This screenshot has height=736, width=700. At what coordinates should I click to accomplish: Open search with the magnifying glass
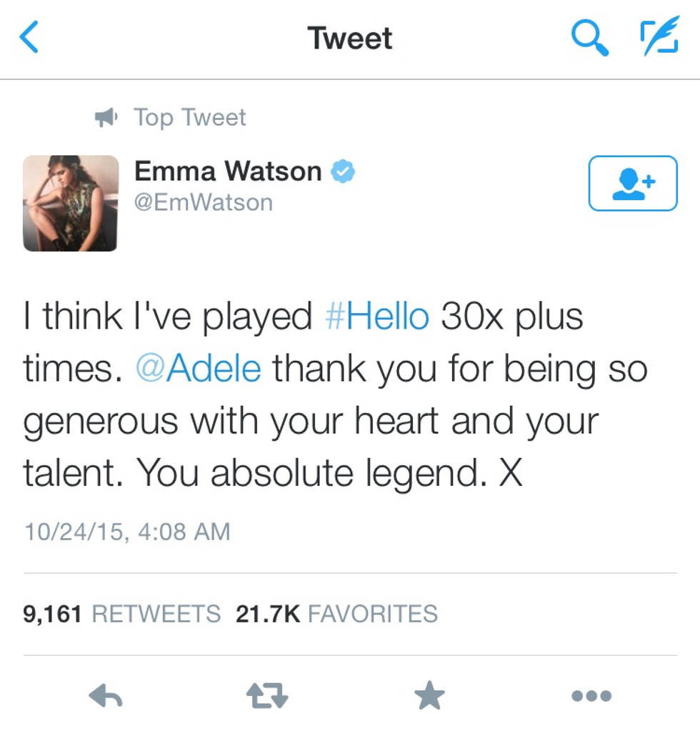590,38
